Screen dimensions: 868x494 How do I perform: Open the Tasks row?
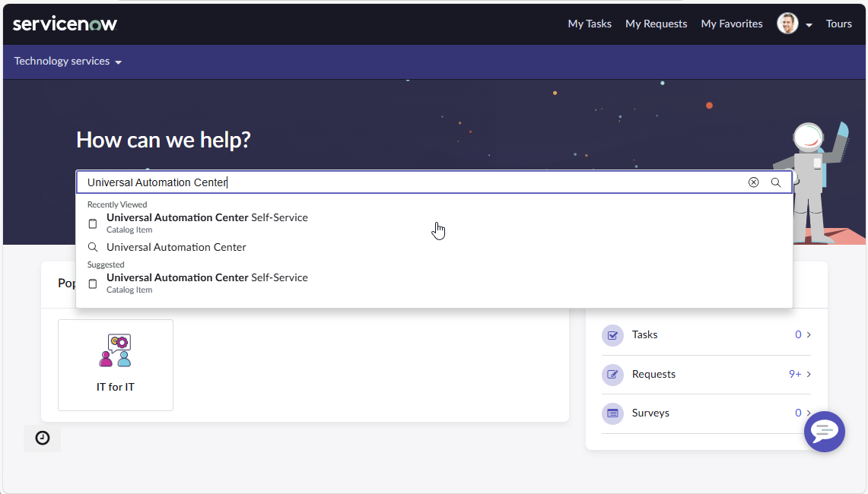tap(707, 335)
